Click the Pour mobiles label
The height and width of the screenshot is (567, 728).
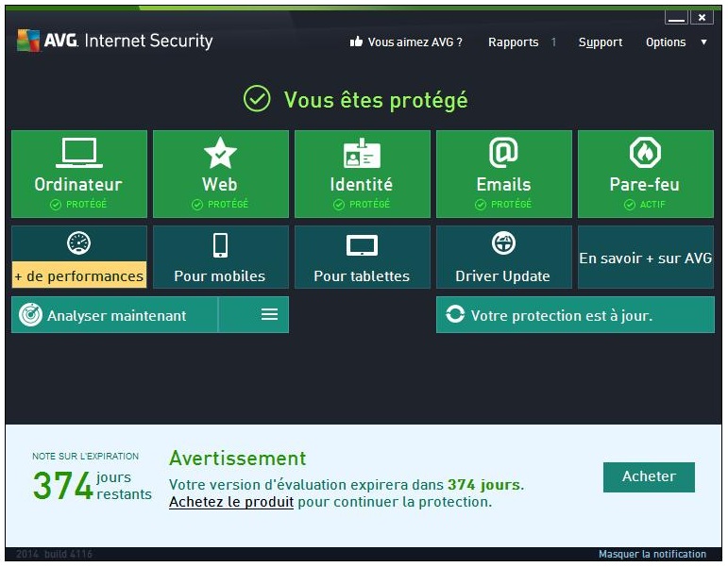click(220, 276)
